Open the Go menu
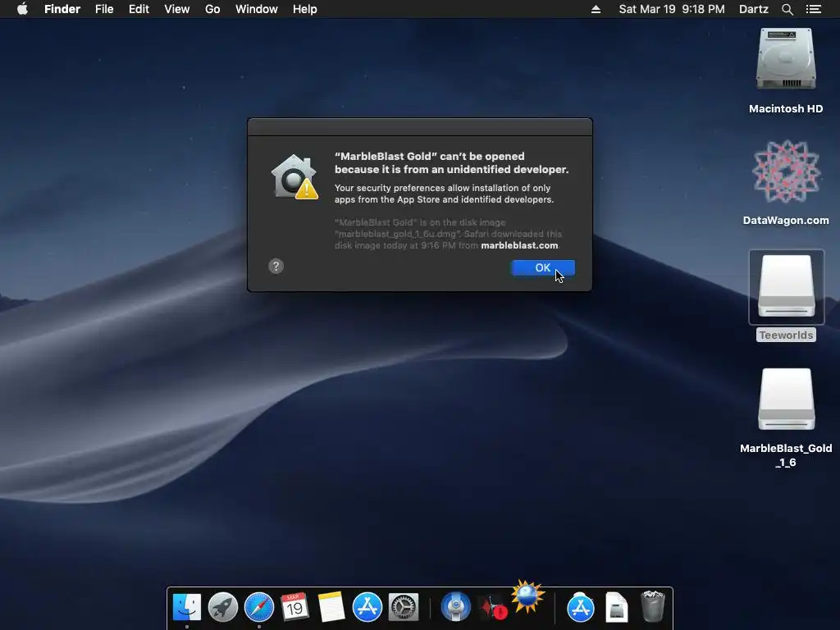The image size is (840, 630). tap(212, 9)
